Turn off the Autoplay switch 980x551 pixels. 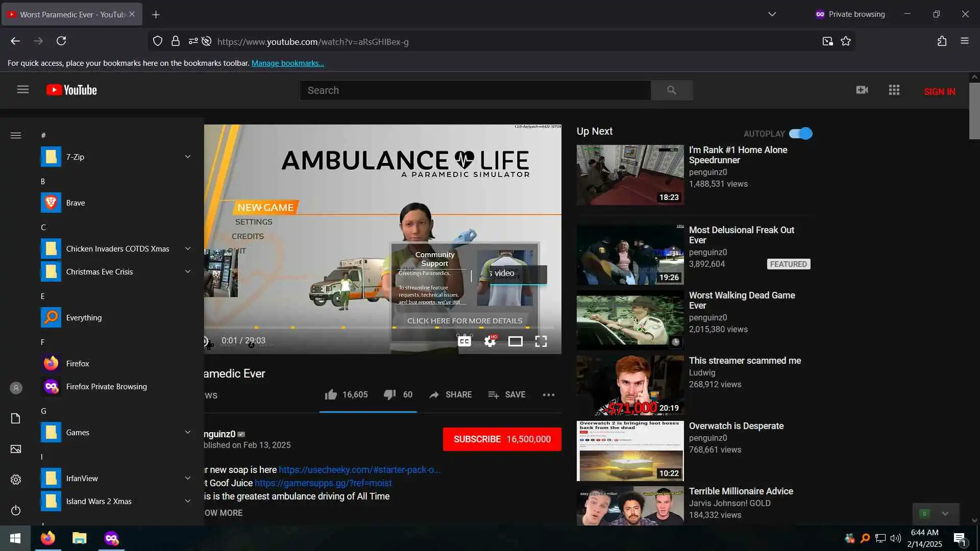pos(800,134)
